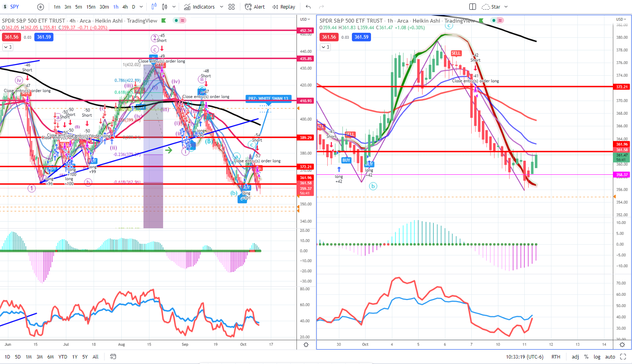
Task: Open right chart axis settings gear
Action: (622, 345)
